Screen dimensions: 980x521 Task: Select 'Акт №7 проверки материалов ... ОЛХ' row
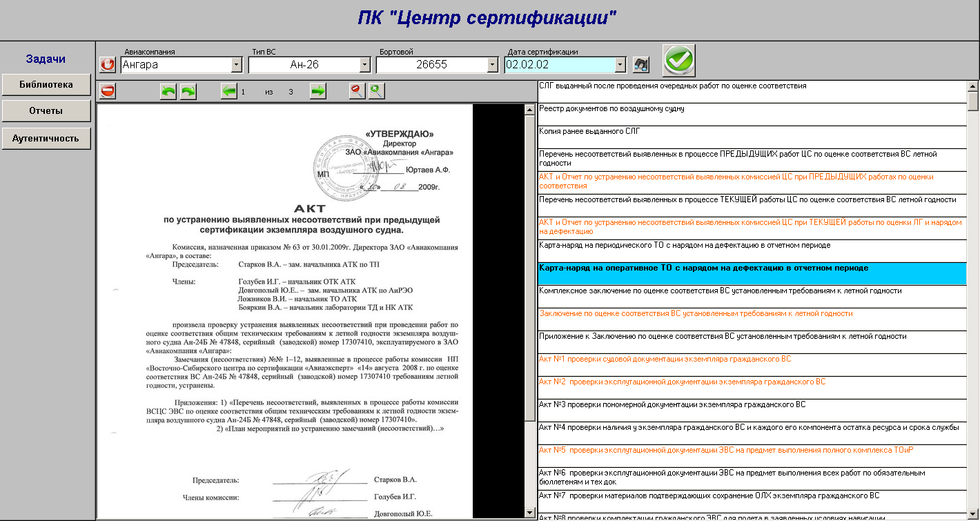pyautogui.click(x=752, y=502)
